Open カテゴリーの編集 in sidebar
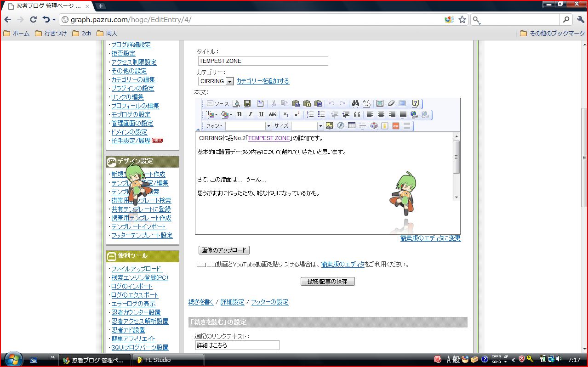The width and height of the screenshot is (588, 367). (x=133, y=79)
